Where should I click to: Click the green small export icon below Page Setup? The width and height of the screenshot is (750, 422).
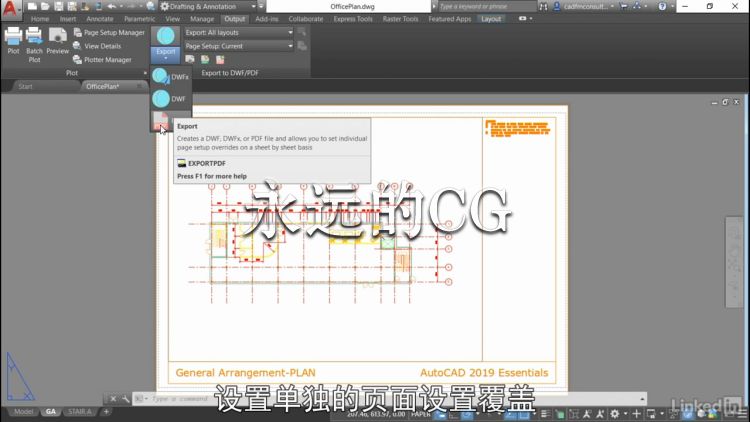pos(205,59)
